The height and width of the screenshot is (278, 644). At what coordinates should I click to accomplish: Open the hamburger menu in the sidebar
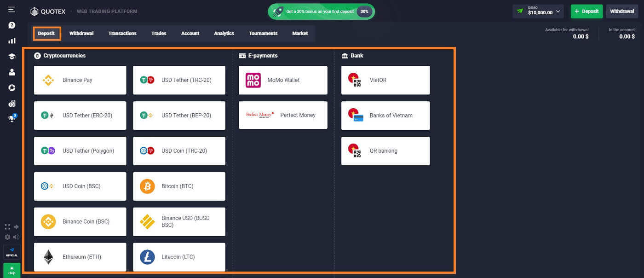click(11, 9)
